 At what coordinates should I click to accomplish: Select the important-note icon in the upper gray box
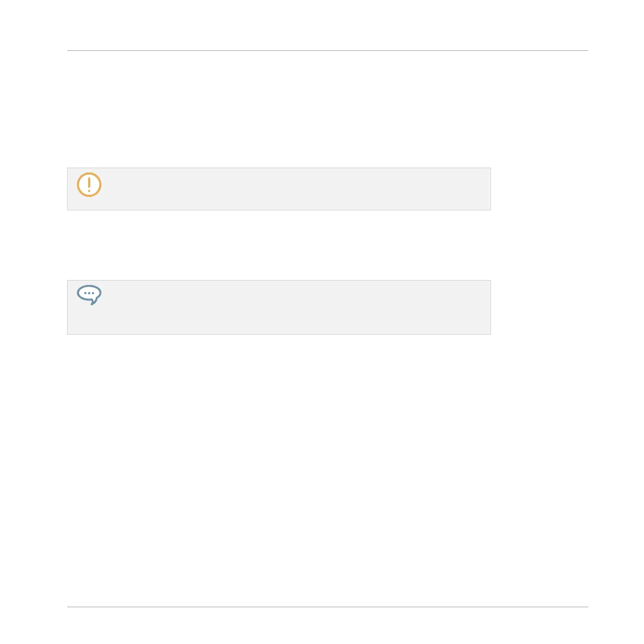(x=89, y=185)
